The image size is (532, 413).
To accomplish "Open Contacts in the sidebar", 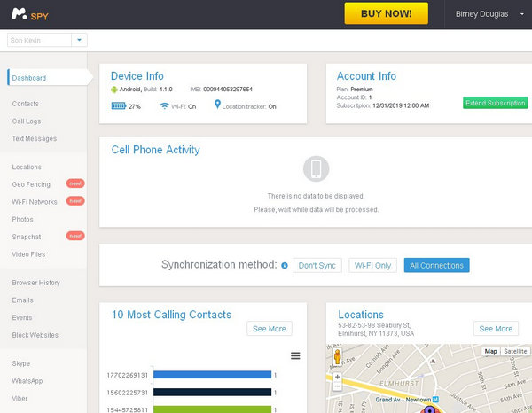I will [x=26, y=104].
